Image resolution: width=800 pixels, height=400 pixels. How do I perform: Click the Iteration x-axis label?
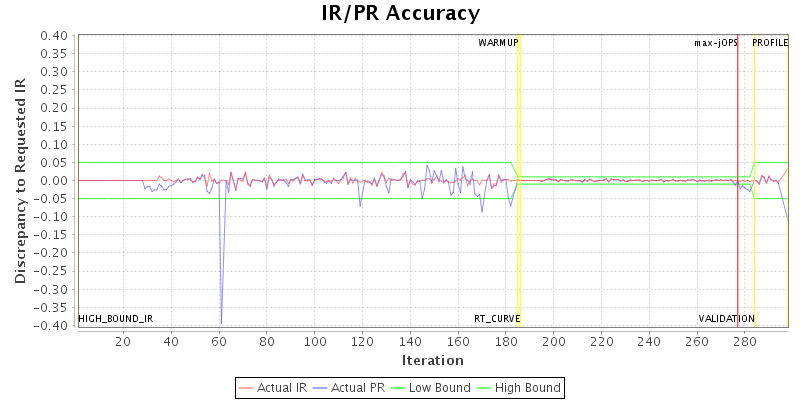pyautogui.click(x=432, y=360)
